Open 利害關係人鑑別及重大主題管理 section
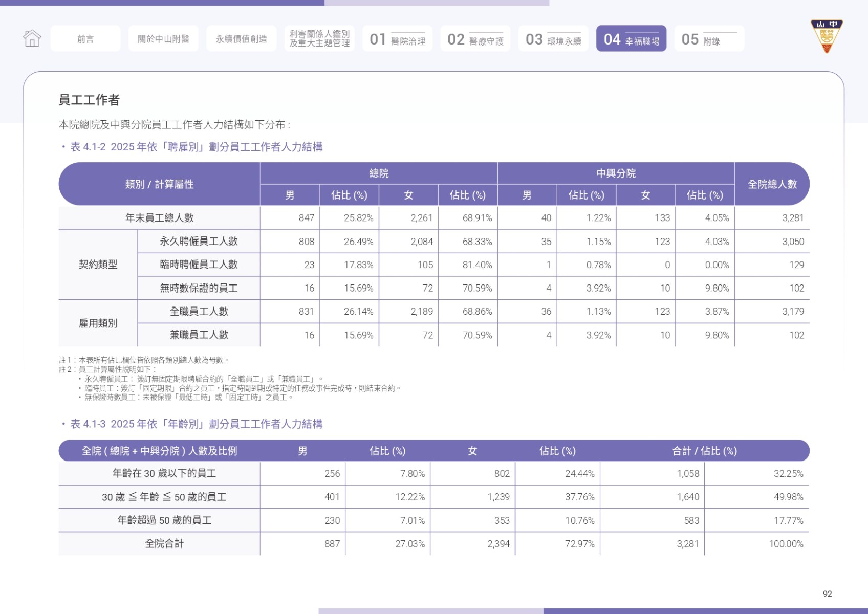The height and width of the screenshot is (614, 868). (319, 38)
